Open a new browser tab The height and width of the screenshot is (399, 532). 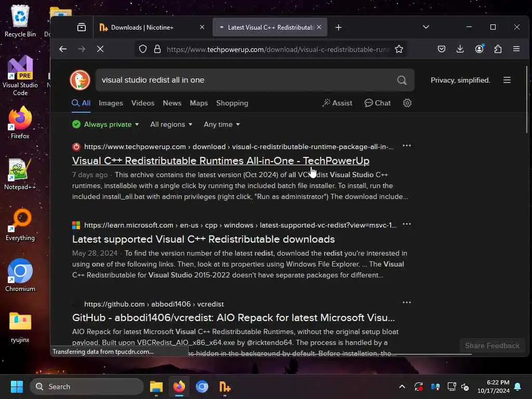point(338,28)
